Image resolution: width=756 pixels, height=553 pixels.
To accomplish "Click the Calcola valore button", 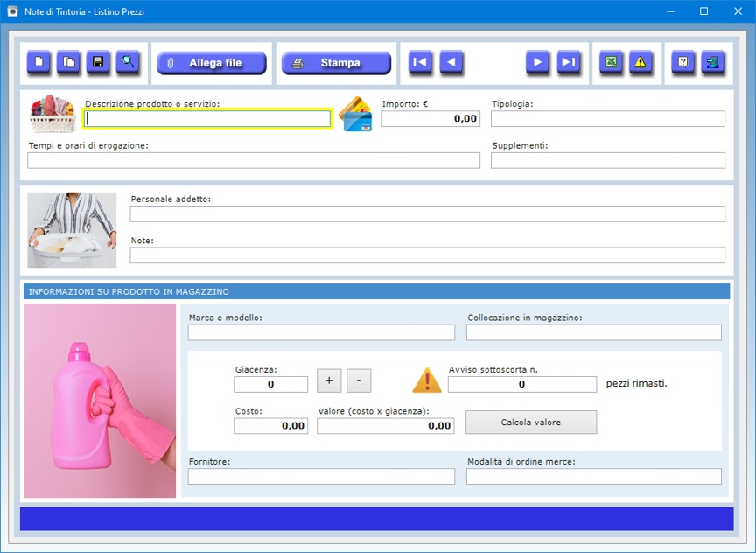I will pos(531,423).
